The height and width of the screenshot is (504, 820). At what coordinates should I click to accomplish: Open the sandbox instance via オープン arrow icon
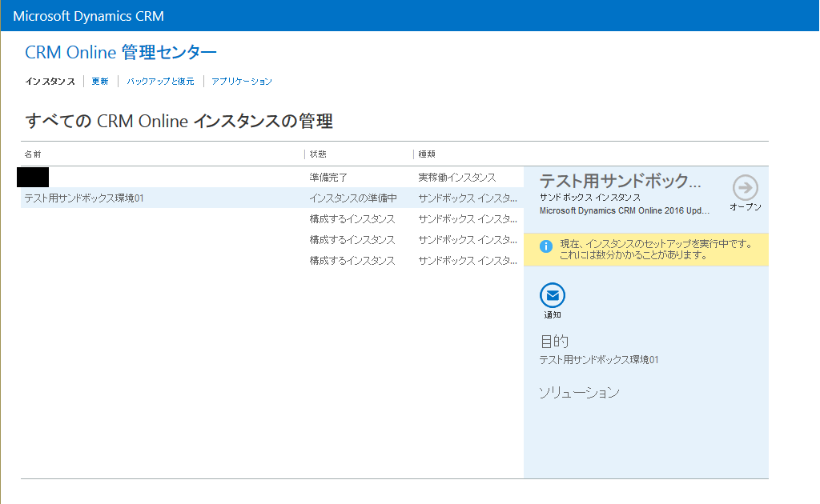pyautogui.click(x=746, y=187)
